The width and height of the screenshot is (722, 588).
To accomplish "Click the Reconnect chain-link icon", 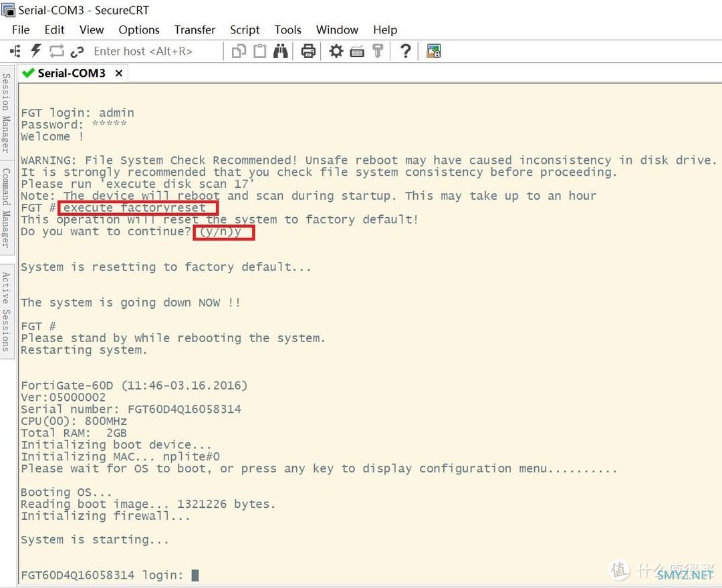I will point(77,51).
